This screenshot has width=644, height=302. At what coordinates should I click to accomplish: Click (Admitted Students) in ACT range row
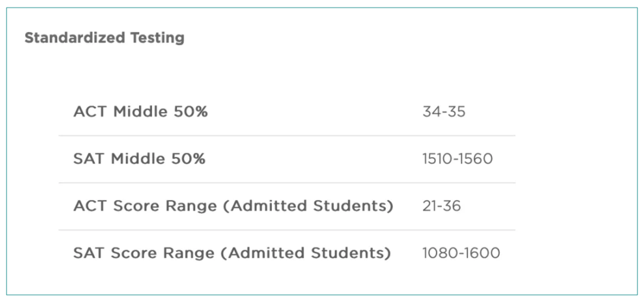[x=308, y=206]
